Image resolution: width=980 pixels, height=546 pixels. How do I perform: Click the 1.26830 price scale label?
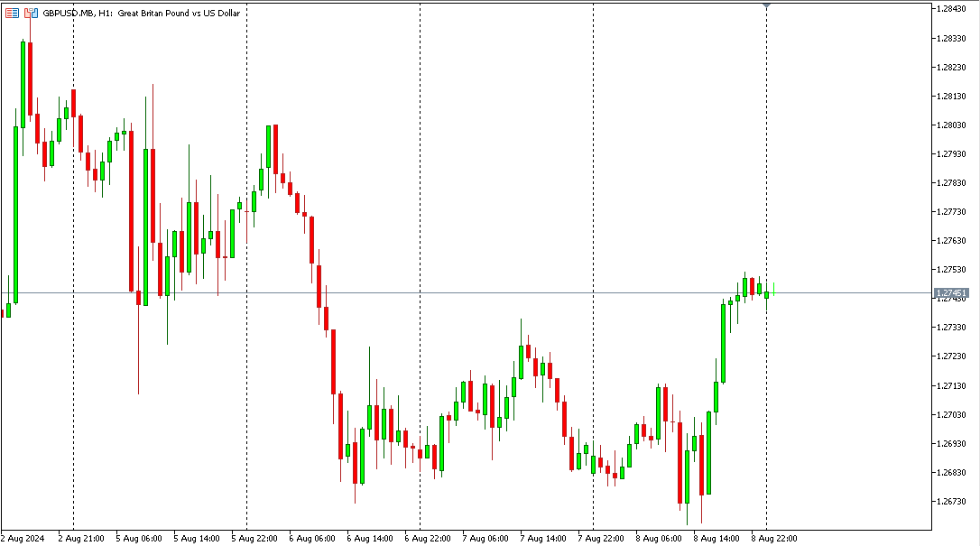[951, 472]
